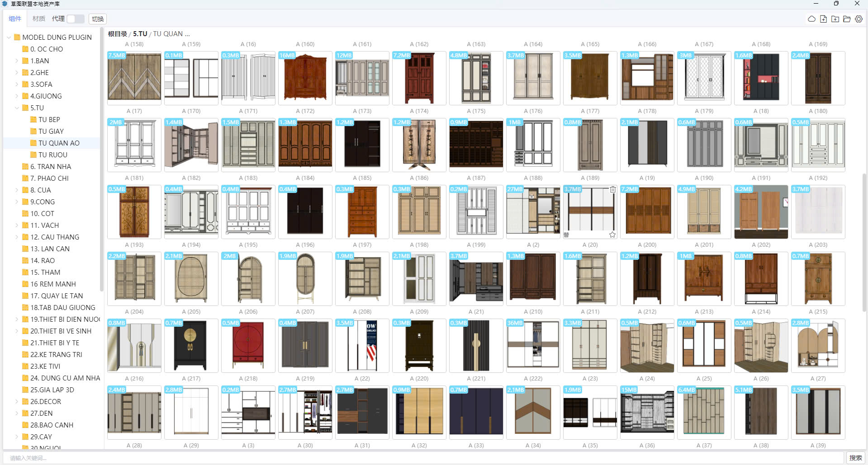This screenshot has width=868, height=465.
Task: Toggle the 代理 proxy switch
Action: (x=75, y=19)
